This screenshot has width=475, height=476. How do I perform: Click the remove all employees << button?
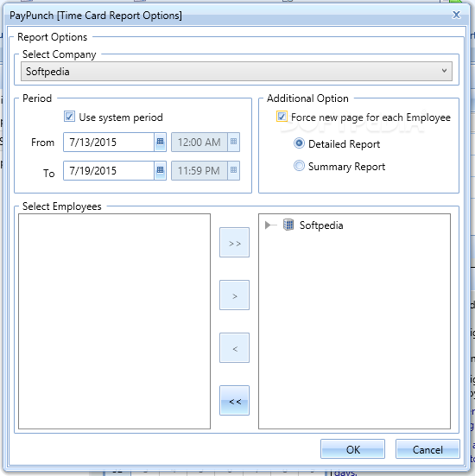pyautogui.click(x=234, y=401)
